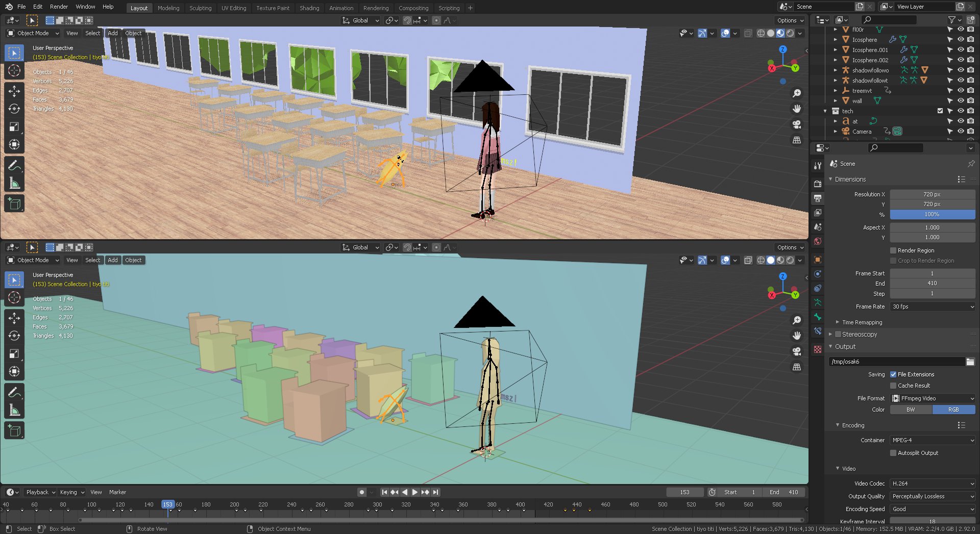Click the Add Cube tool in top viewport
The image size is (980, 534).
coord(14,204)
